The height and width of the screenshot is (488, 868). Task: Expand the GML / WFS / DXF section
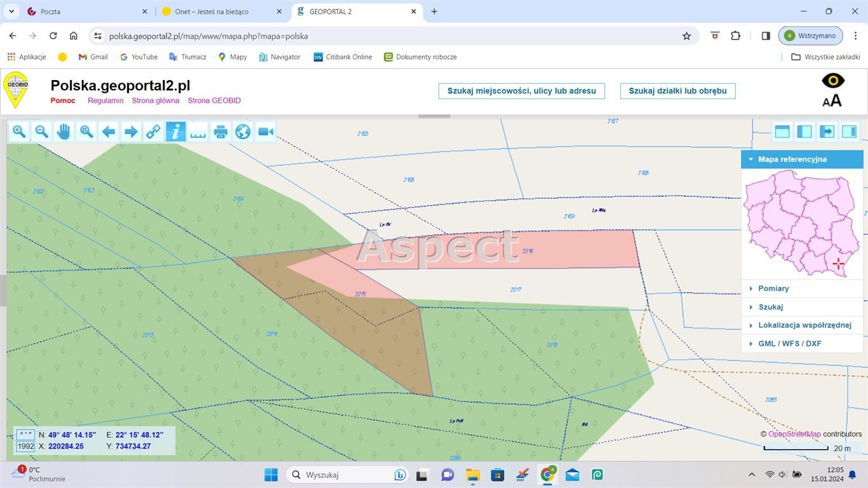[x=790, y=343]
